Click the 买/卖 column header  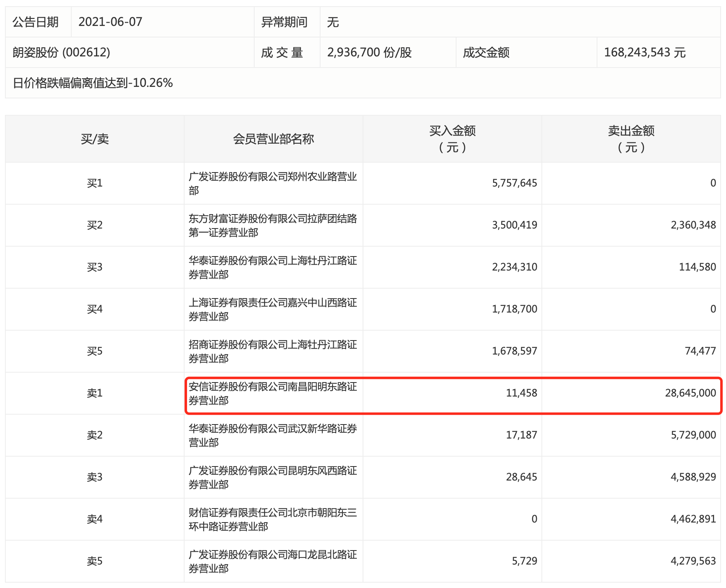[x=94, y=139]
